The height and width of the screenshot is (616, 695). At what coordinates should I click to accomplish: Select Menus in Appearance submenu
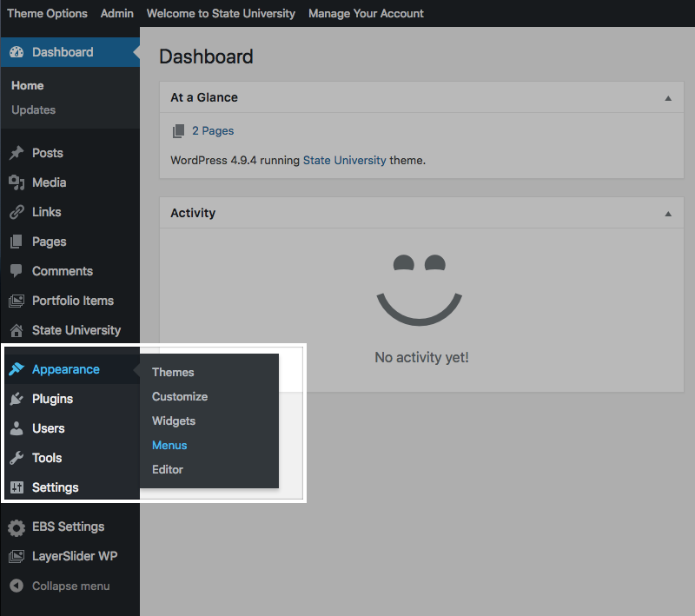pyautogui.click(x=169, y=446)
